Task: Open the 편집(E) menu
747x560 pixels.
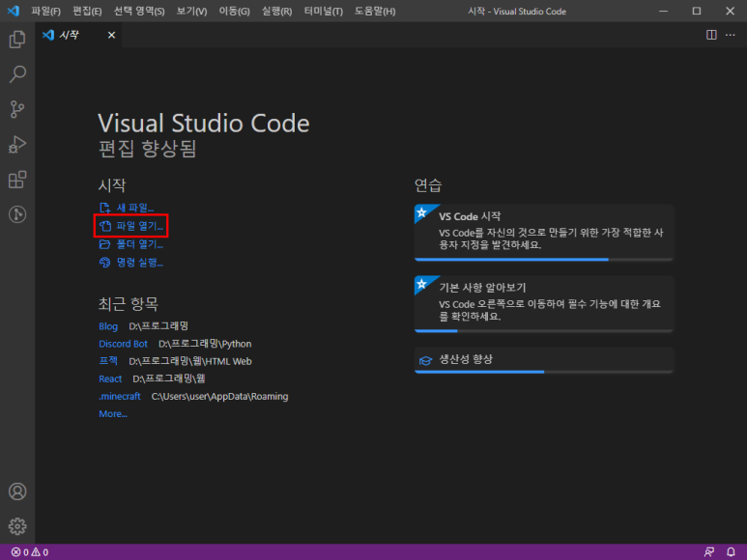Action: point(87,11)
